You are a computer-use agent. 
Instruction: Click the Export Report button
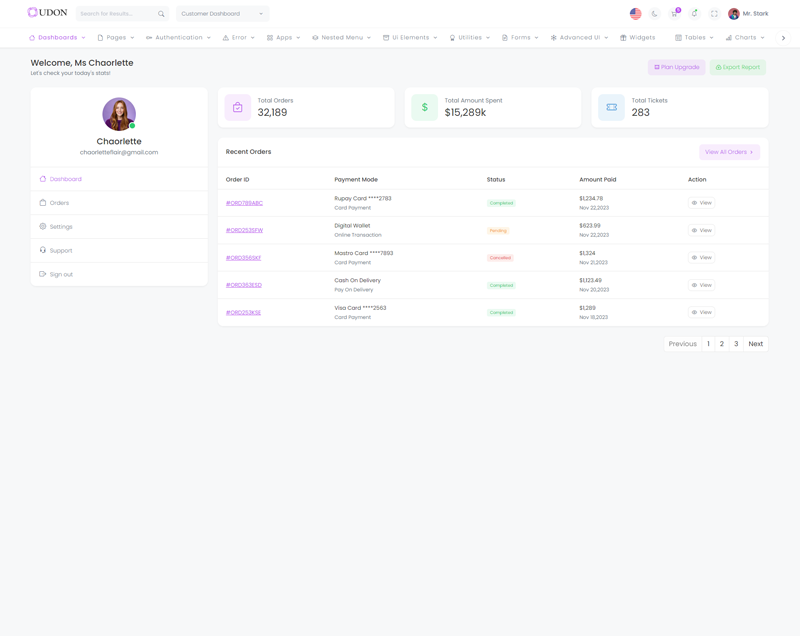coord(738,67)
